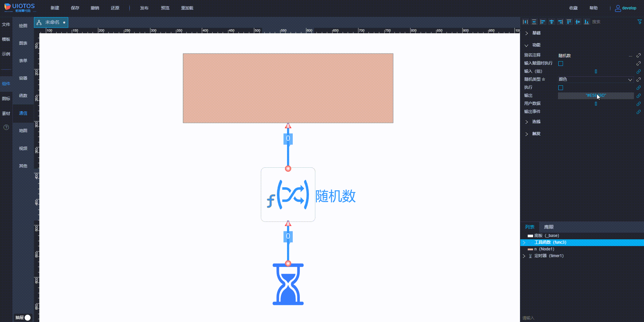Open the 随机类型 dropdown showing 颜色

[x=595, y=79]
